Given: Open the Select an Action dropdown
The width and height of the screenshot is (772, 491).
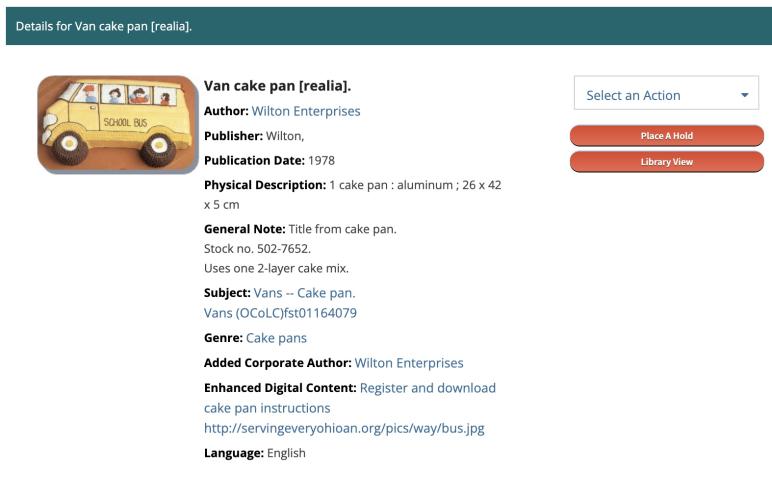Looking at the screenshot, I should pyautogui.click(x=666, y=93).
